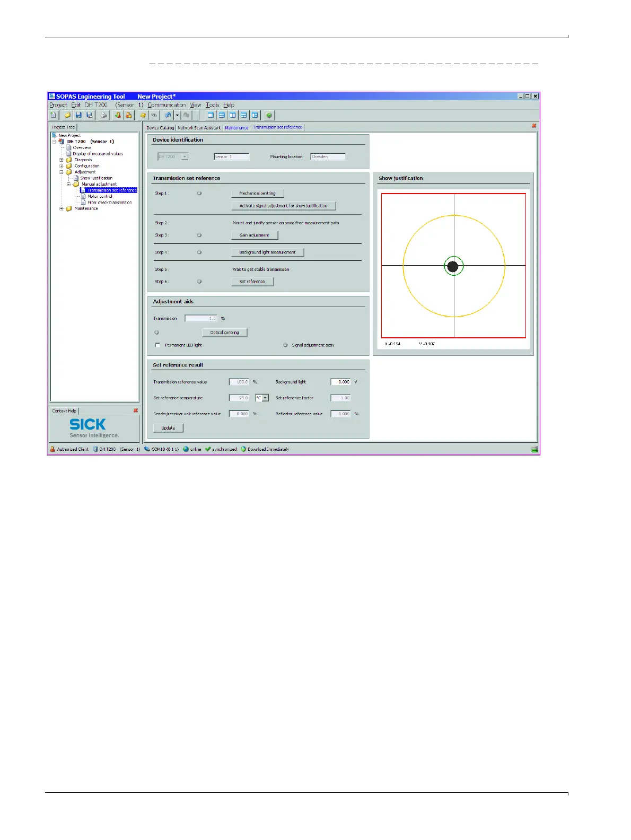Print using the printer toolbar icon
This screenshot has width=631, height=840.
tap(104, 115)
